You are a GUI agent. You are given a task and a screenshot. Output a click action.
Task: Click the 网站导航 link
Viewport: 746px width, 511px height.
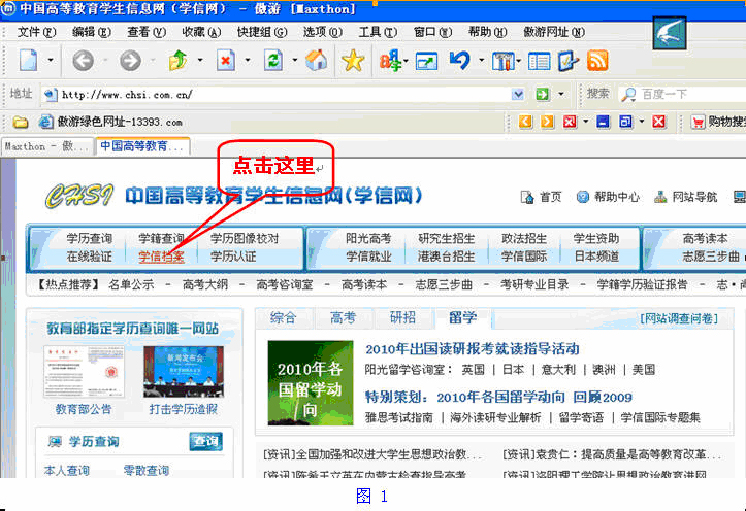click(x=686, y=197)
